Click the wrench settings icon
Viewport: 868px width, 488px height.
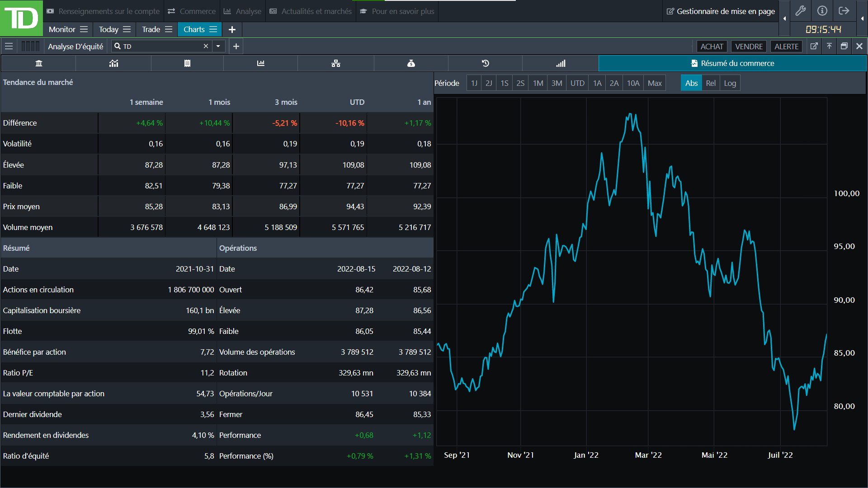[x=800, y=11]
